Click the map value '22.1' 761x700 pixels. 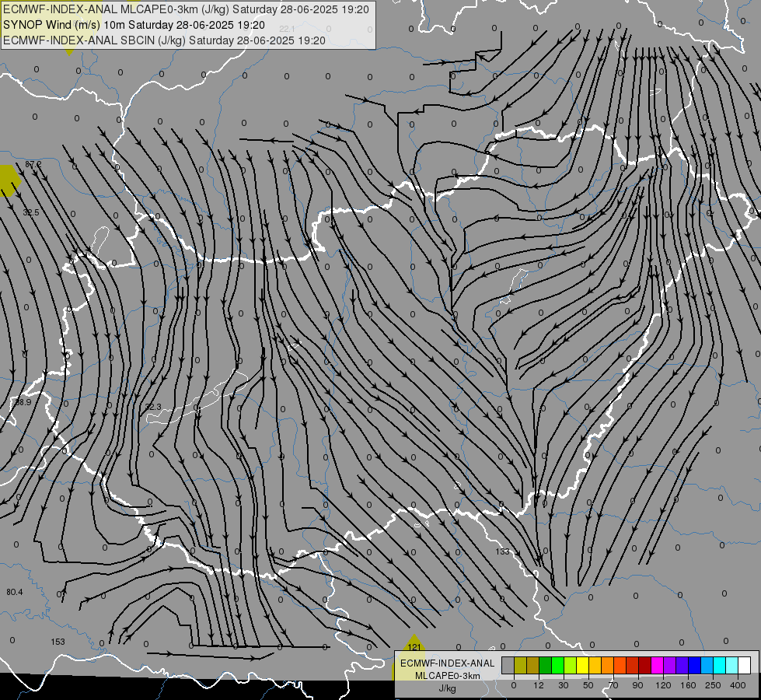[287, 29]
